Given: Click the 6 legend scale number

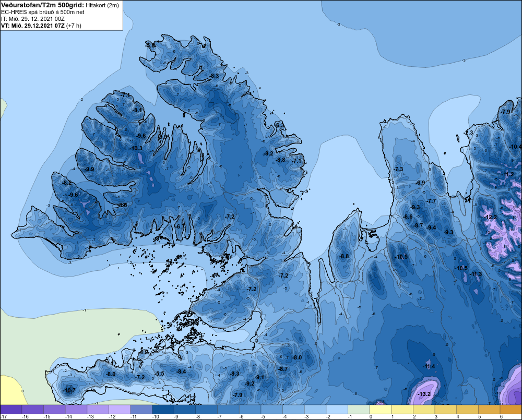Looking at the screenshot, I should coord(501,417).
